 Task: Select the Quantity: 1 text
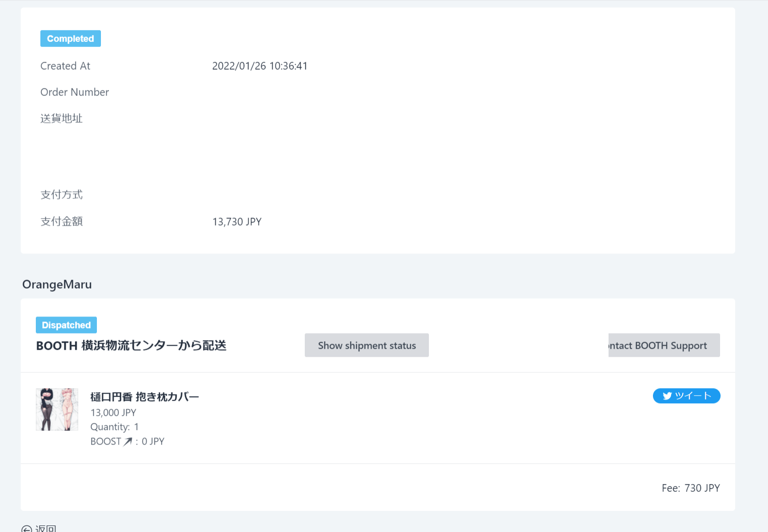tap(115, 427)
